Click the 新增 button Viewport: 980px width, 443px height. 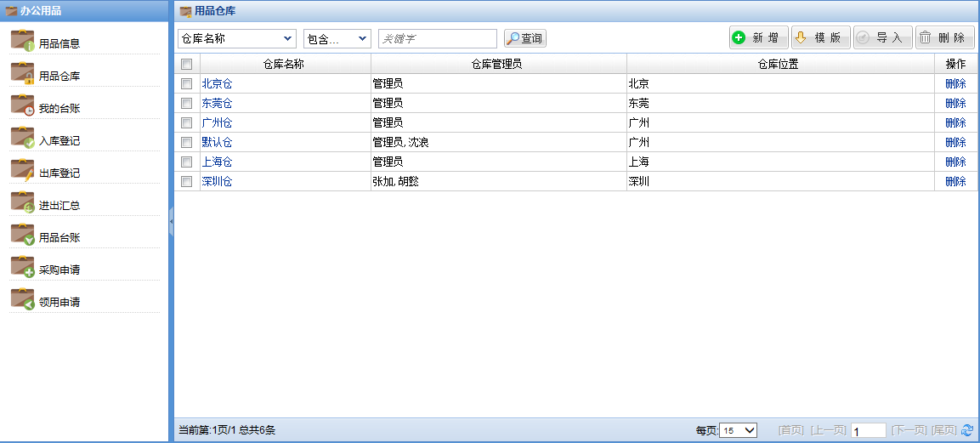point(758,38)
